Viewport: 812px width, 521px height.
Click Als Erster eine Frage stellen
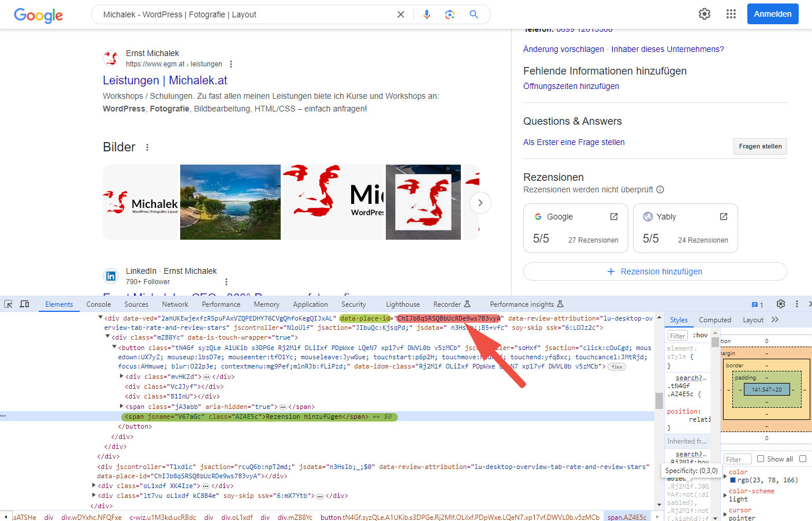pos(574,142)
